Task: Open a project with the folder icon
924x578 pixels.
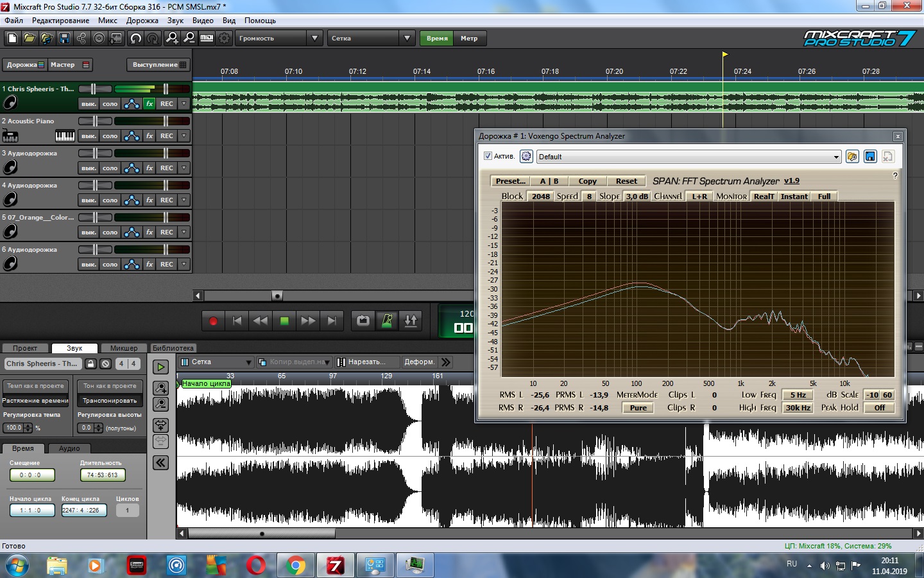Action: pos(30,39)
